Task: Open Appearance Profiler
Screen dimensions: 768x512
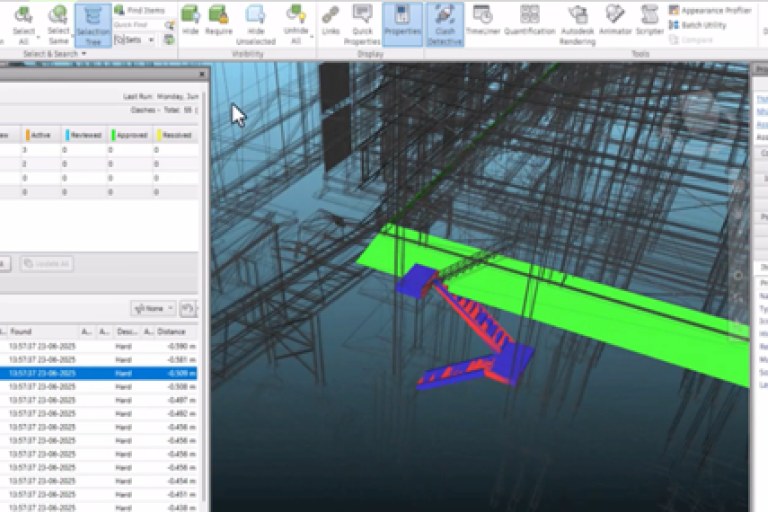Action: pyautogui.click(x=716, y=10)
